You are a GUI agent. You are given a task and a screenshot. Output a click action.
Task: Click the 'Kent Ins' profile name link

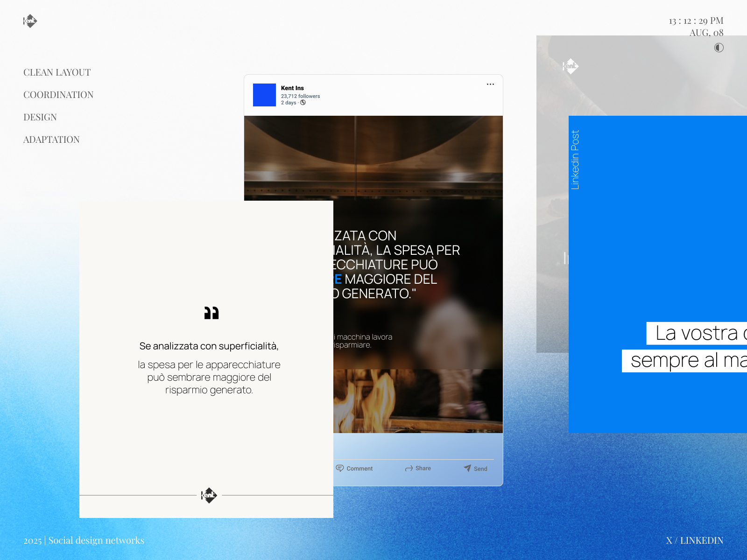(292, 88)
